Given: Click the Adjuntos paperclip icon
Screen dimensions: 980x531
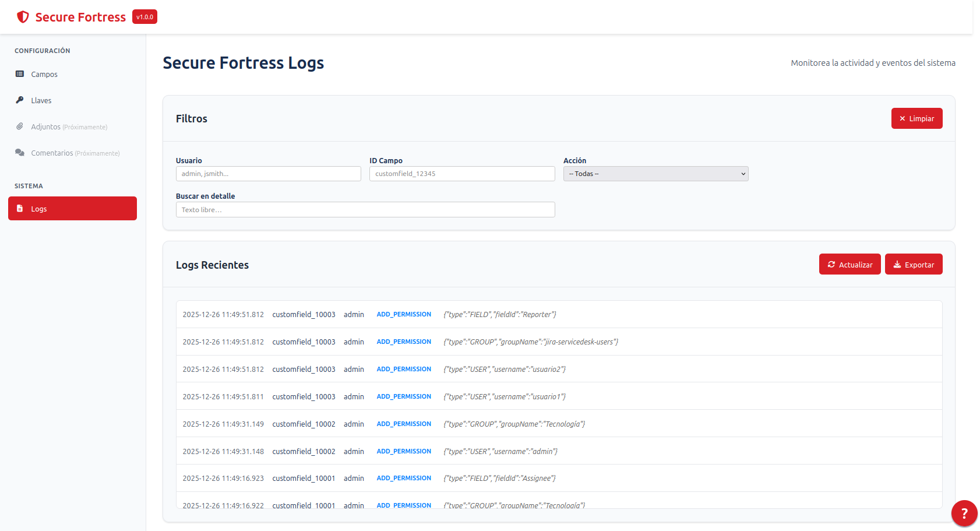Looking at the screenshot, I should (x=20, y=126).
